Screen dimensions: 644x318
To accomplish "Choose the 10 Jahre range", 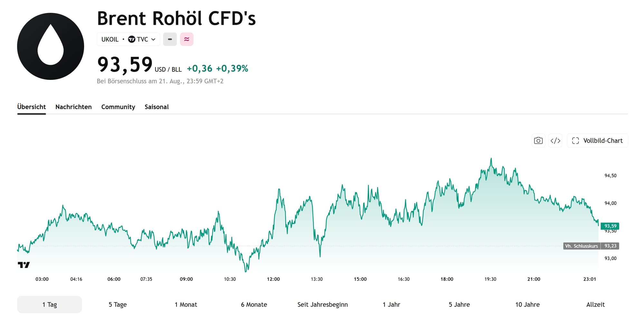I will coord(527,304).
